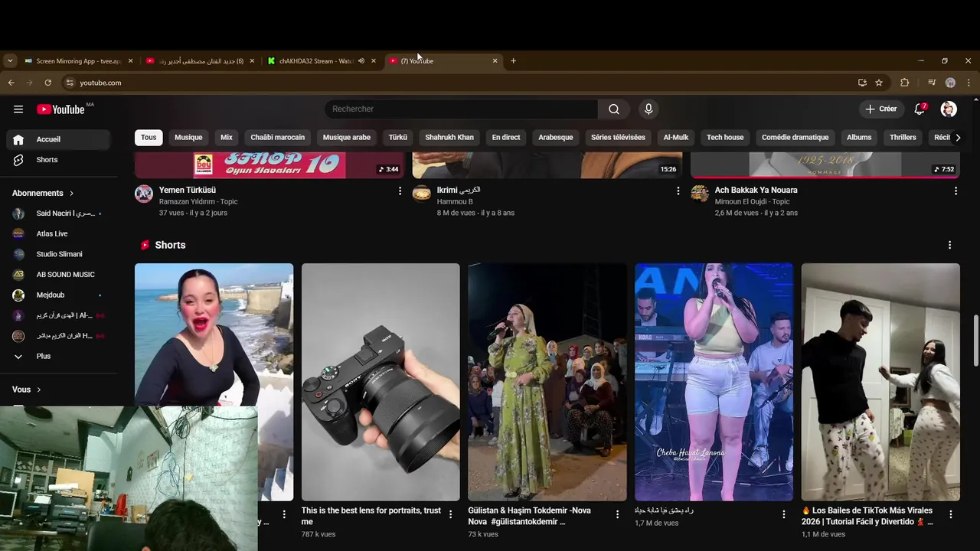Expand the Abonnements section
The height and width of the screenshot is (551, 980).
pyautogui.click(x=44, y=193)
